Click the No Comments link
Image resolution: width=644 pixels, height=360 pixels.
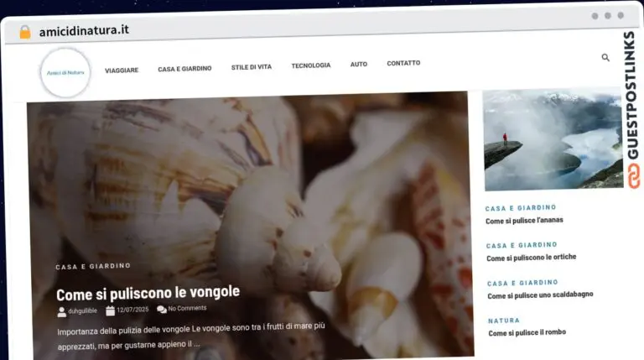187,309
